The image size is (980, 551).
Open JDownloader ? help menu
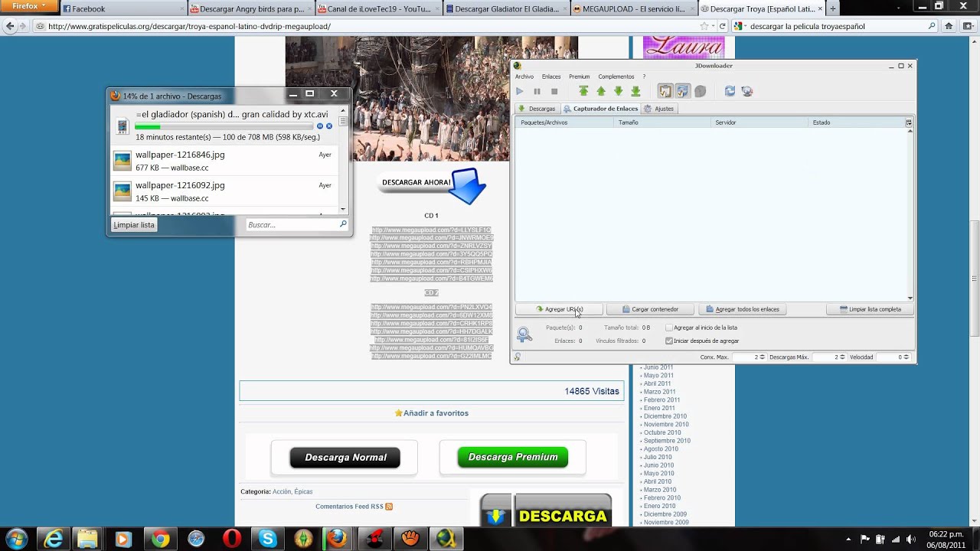click(x=644, y=77)
